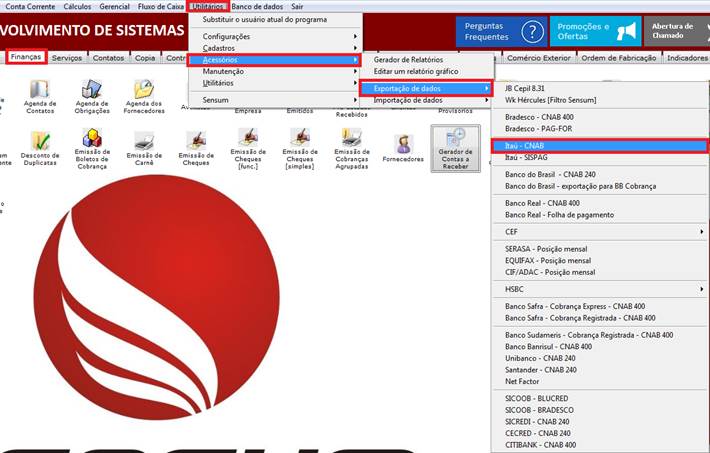Open Desconto de Duplicatas icon
The image size is (710, 453).
(40, 149)
